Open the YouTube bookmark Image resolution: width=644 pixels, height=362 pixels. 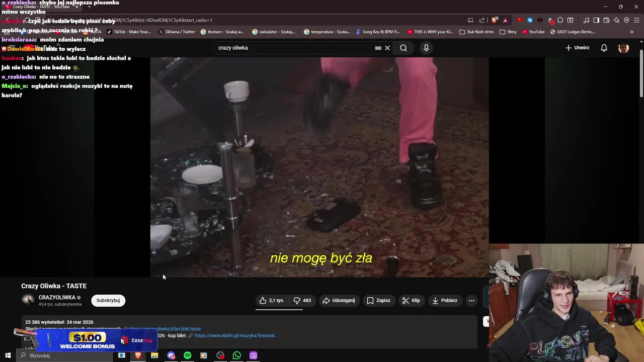pos(533,32)
